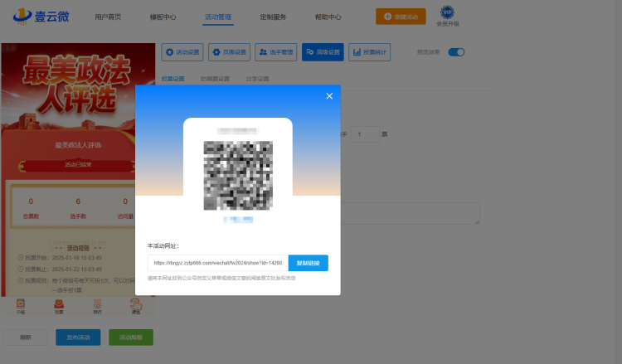Open the 活动管理 menu

coord(218,17)
